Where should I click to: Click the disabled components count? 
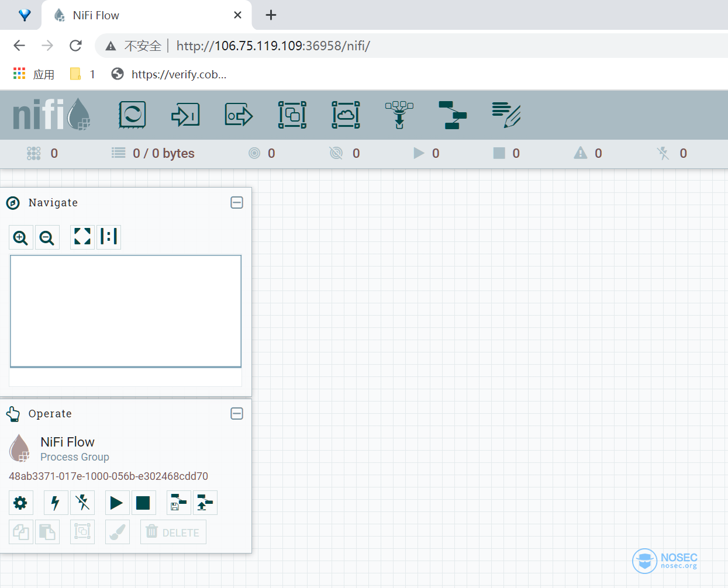[x=672, y=153]
